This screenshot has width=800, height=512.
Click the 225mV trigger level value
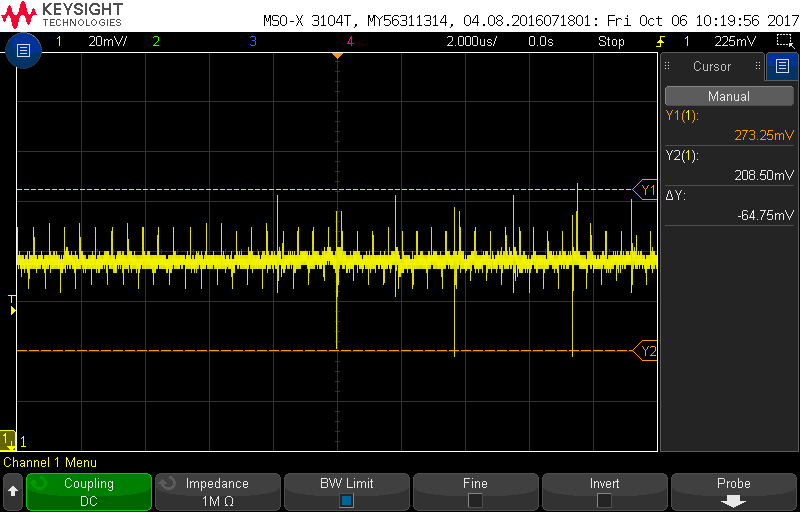735,41
